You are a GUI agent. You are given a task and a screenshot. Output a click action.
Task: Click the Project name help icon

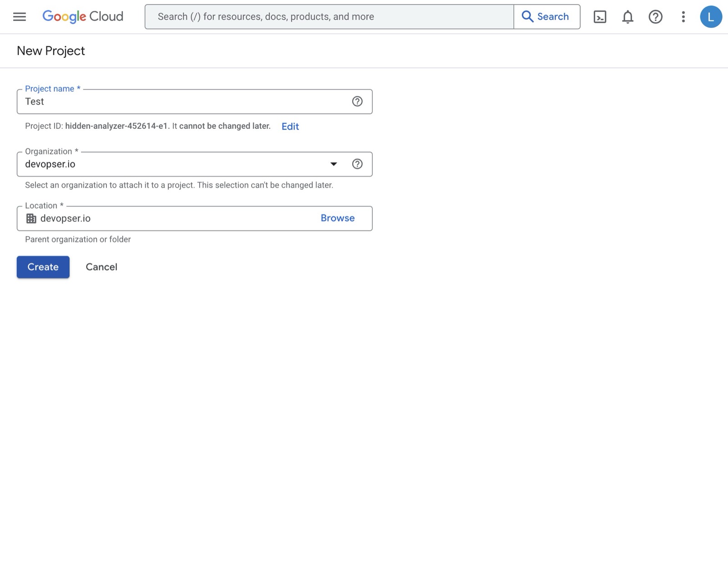357,102
